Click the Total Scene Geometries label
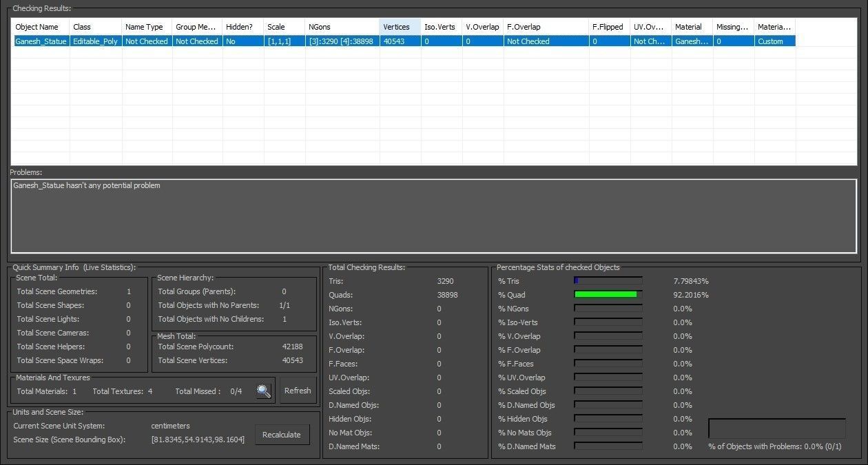Screen dimensions: 868x465 [x=57, y=291]
